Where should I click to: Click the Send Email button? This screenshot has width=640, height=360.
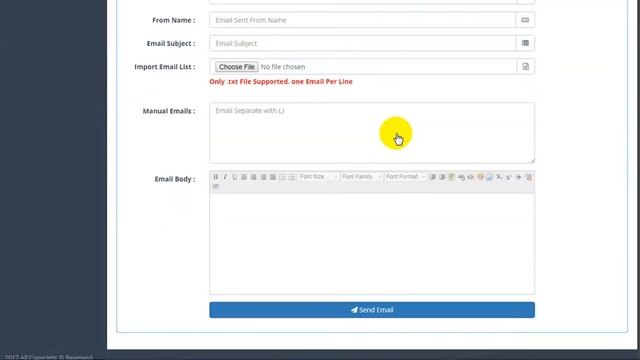(372, 310)
